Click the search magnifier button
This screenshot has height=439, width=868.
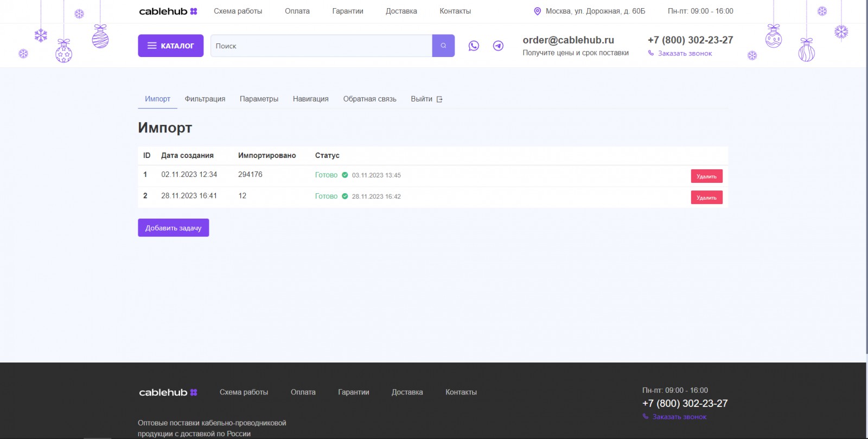(443, 46)
